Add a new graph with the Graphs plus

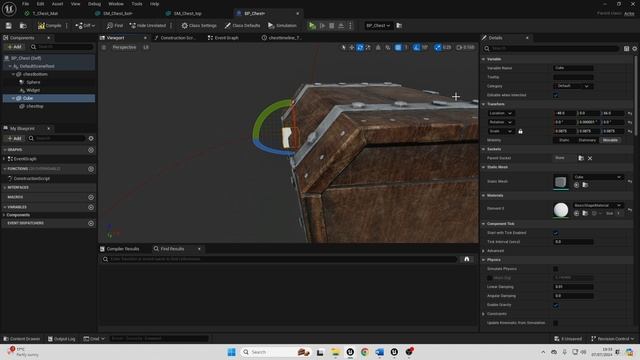pyautogui.click(x=91, y=150)
